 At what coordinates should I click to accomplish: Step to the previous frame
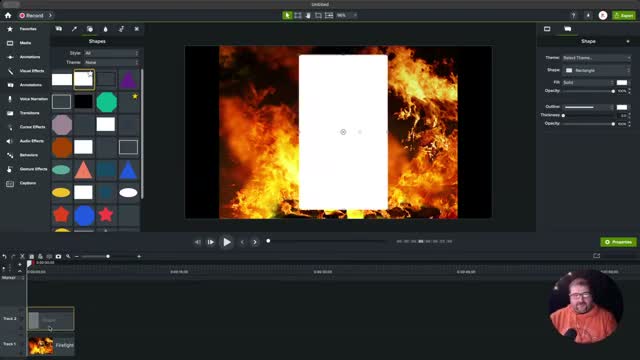tap(198, 242)
